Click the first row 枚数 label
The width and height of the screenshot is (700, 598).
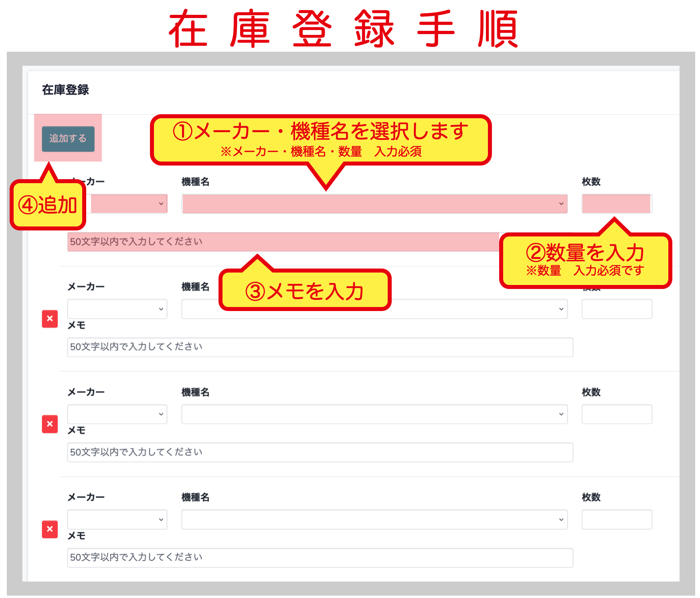(x=591, y=182)
